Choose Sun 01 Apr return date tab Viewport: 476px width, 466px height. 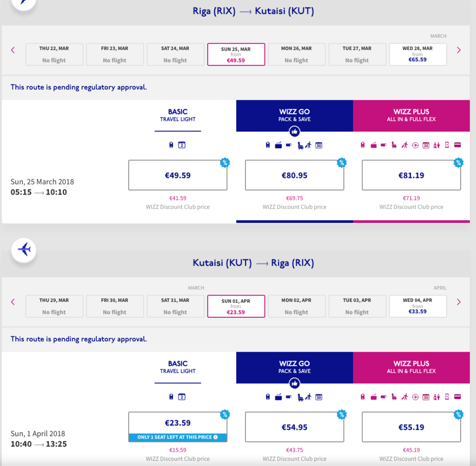(236, 306)
